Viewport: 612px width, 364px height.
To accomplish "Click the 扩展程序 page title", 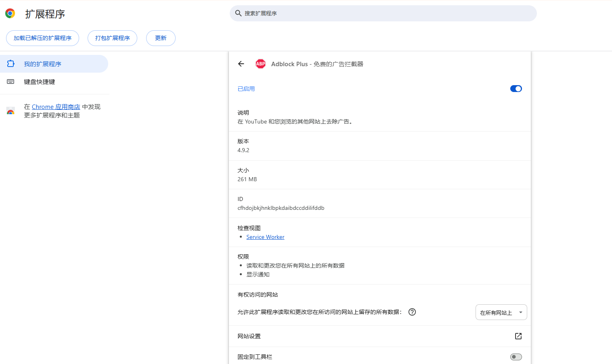I will pos(45,14).
